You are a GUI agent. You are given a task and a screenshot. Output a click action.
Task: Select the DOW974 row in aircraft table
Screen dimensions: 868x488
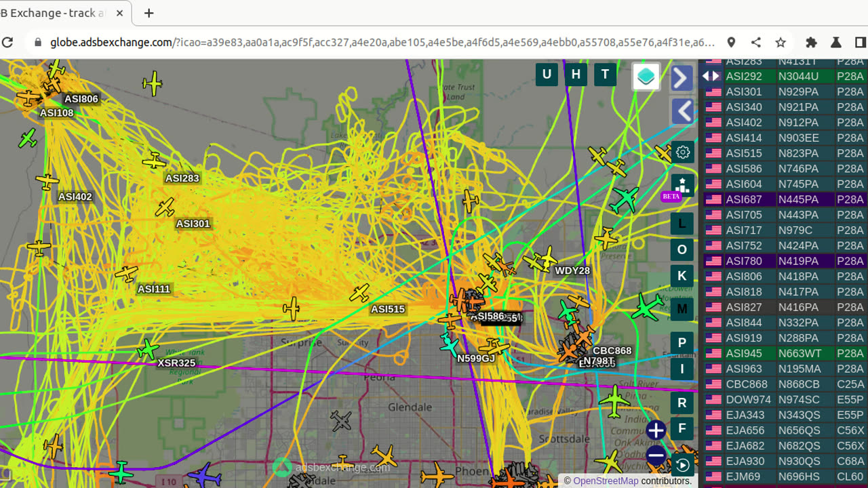(786, 399)
